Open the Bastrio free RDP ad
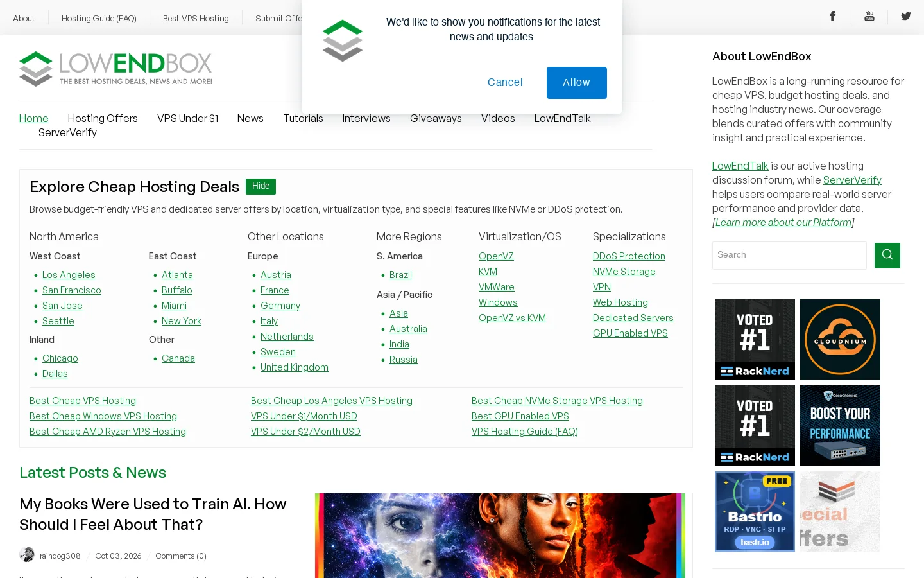 (x=755, y=511)
